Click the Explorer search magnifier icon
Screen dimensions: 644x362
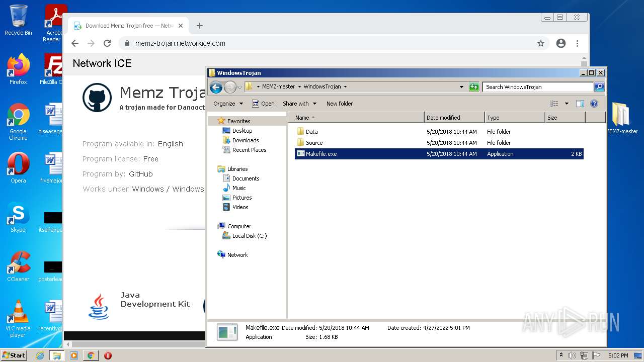click(599, 87)
